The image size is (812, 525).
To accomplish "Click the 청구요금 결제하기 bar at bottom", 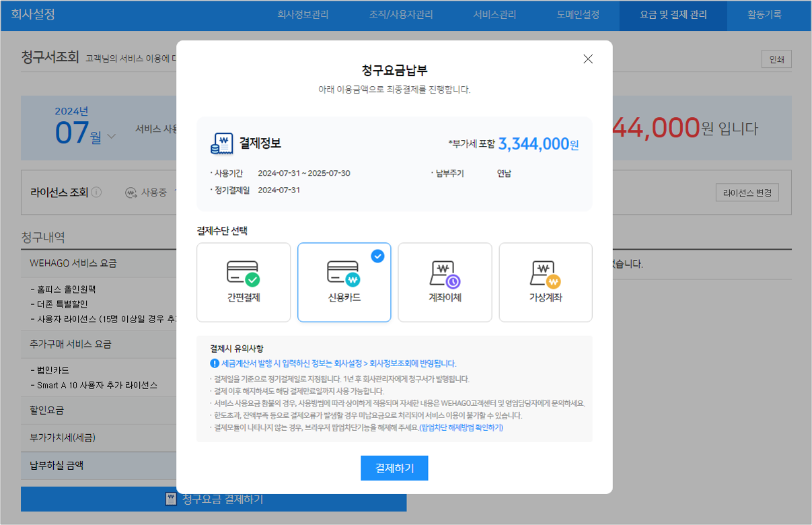I will click(214, 499).
